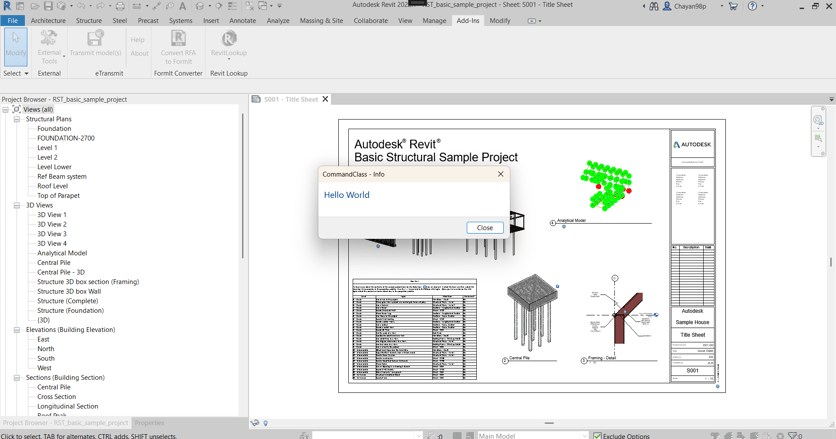Click the Convert RFA to FormIt icon
Viewport: 836px width, 439px height.
[x=178, y=38]
